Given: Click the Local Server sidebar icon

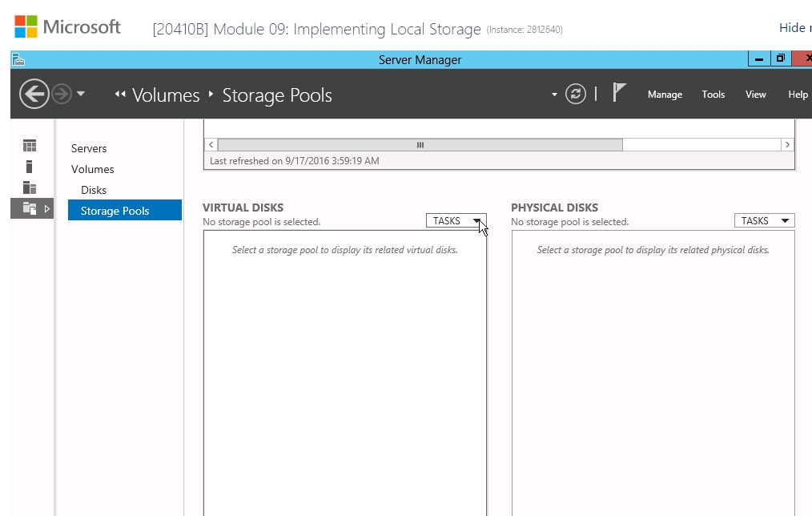Looking at the screenshot, I should point(30,167).
